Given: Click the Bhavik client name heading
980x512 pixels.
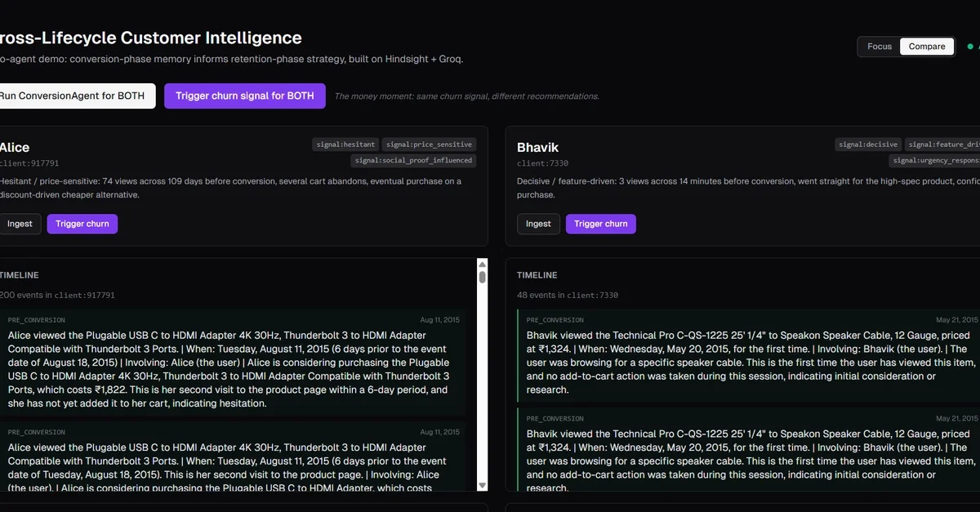Looking at the screenshot, I should pos(537,148).
